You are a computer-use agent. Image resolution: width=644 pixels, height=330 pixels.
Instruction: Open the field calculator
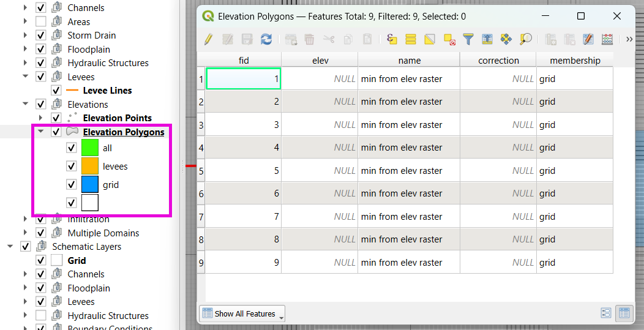click(x=607, y=39)
